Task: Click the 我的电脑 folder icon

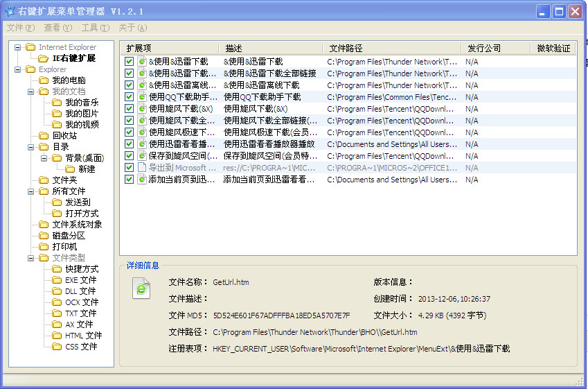Action: tap(44, 80)
